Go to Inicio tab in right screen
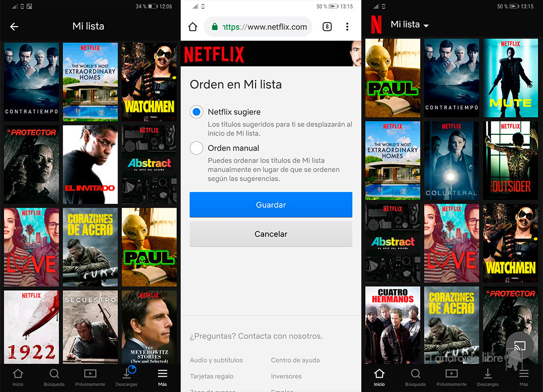This screenshot has height=392, width=543. (x=379, y=378)
